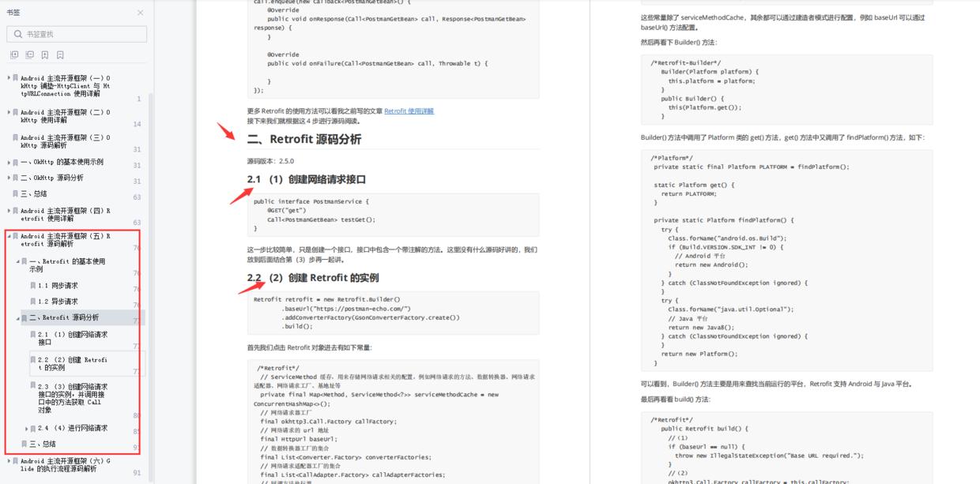Open bookmark 2.2（2）创建 Retrofit 的实例
Viewport: 980px width, 484px height.
(x=73, y=363)
